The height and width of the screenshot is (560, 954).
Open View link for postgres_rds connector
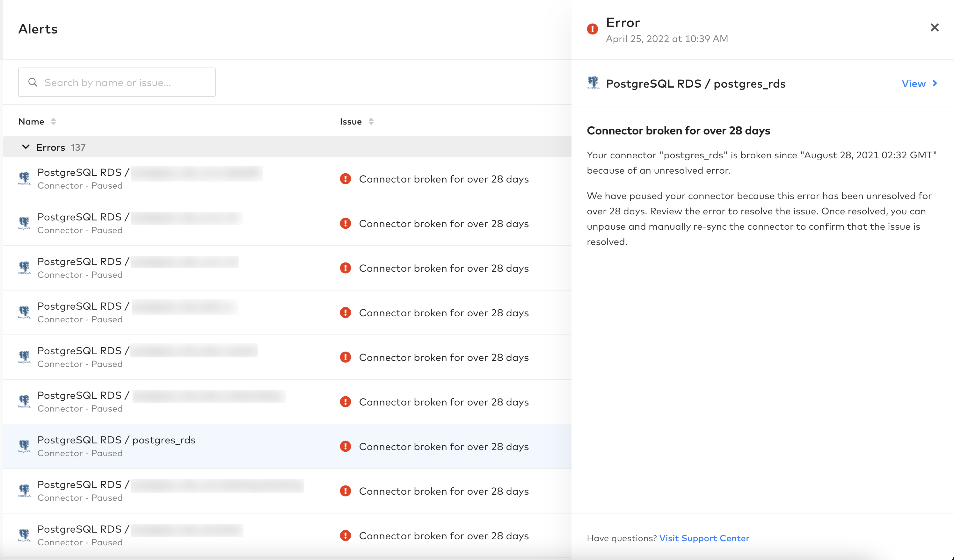pyautogui.click(x=914, y=84)
